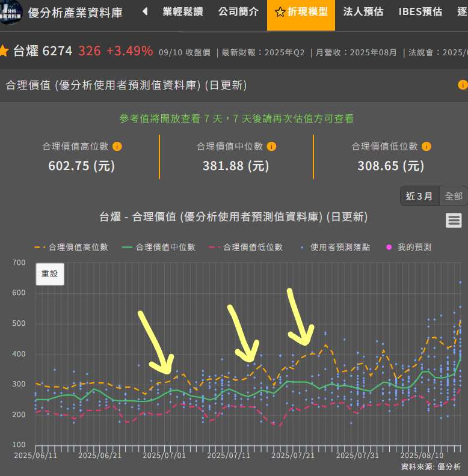Click the 602.75 (元) high value
The image size is (468, 476).
pyautogui.click(x=81, y=166)
